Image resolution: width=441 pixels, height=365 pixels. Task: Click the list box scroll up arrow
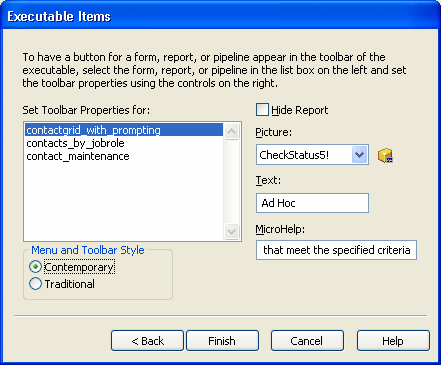(232, 132)
